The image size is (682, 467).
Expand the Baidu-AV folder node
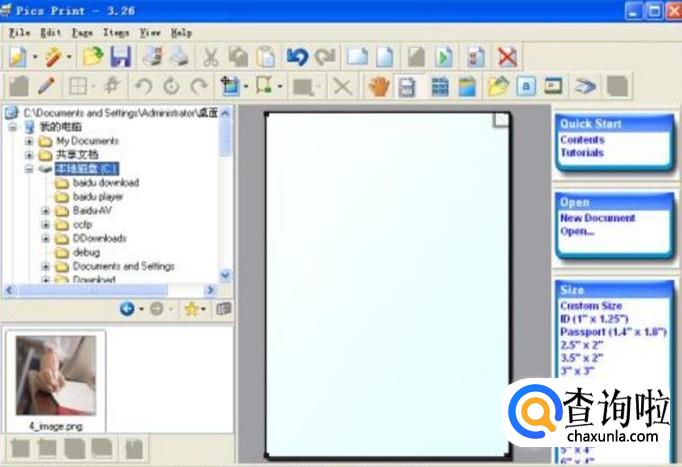point(46,211)
